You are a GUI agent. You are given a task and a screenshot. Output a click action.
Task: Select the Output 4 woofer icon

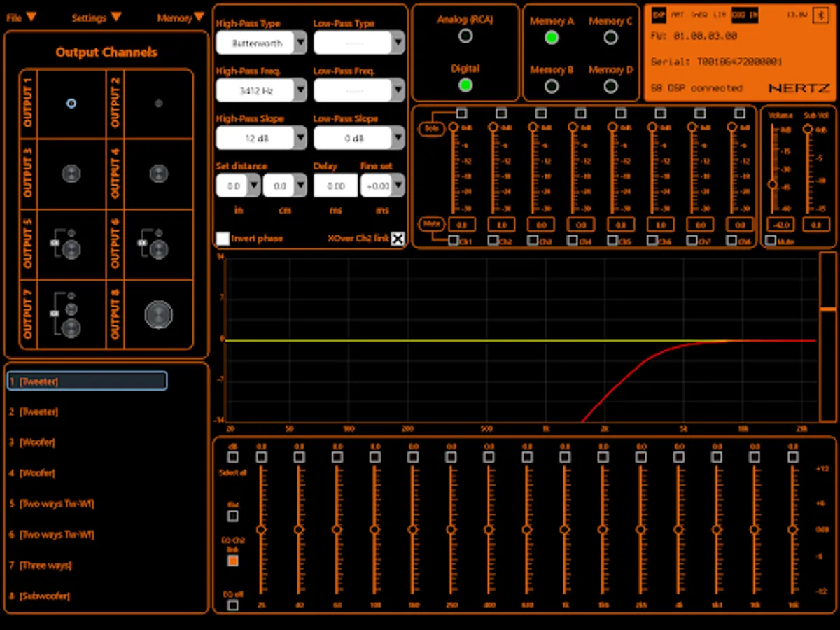click(158, 174)
